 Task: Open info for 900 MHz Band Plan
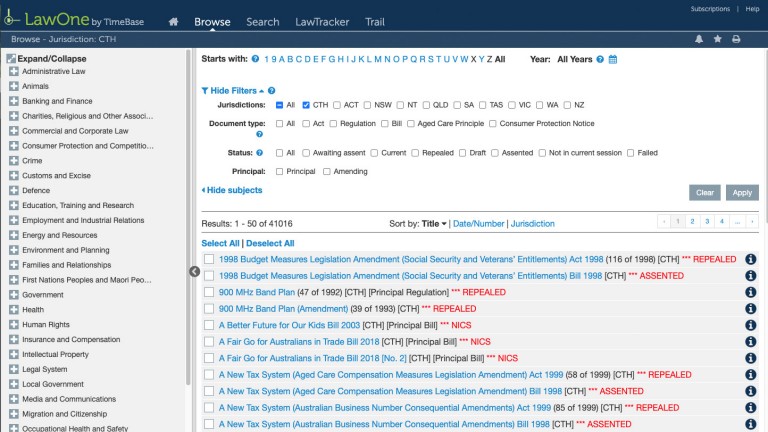pos(750,292)
